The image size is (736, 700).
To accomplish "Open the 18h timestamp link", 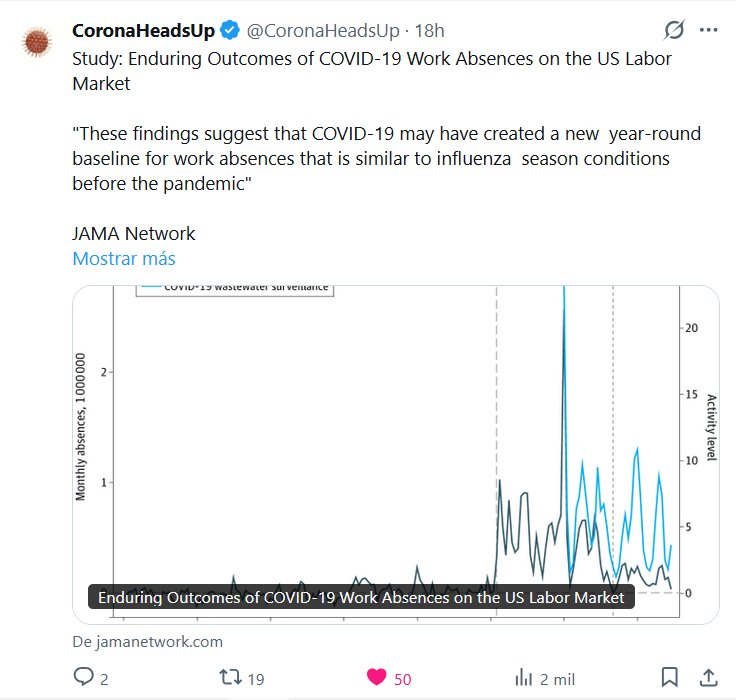I will click(x=428, y=31).
